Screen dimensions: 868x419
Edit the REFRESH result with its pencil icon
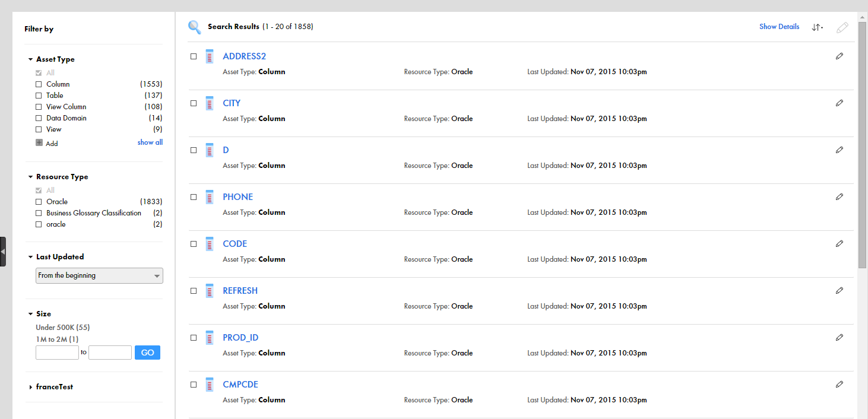point(839,290)
